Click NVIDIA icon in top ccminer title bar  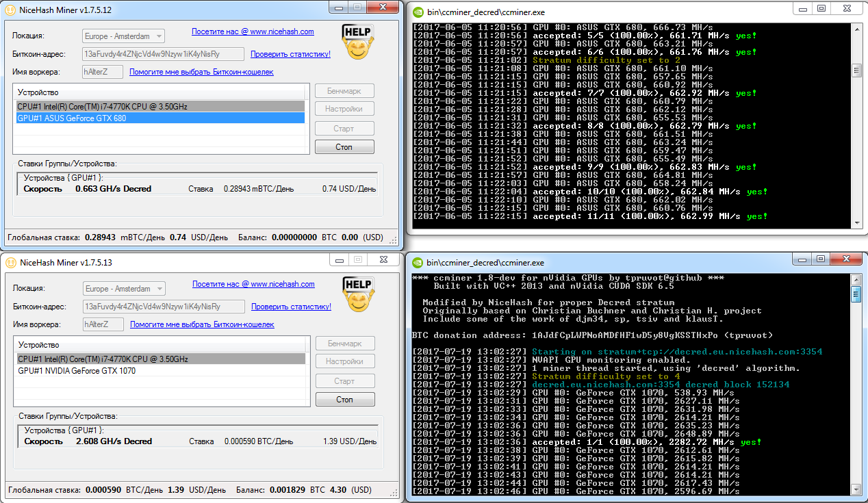[417, 10]
